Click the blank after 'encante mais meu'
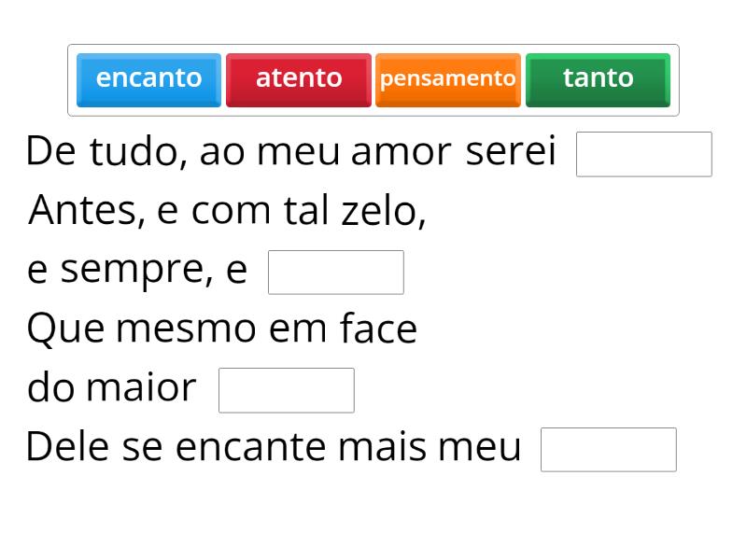747x560 pixels. (608, 450)
